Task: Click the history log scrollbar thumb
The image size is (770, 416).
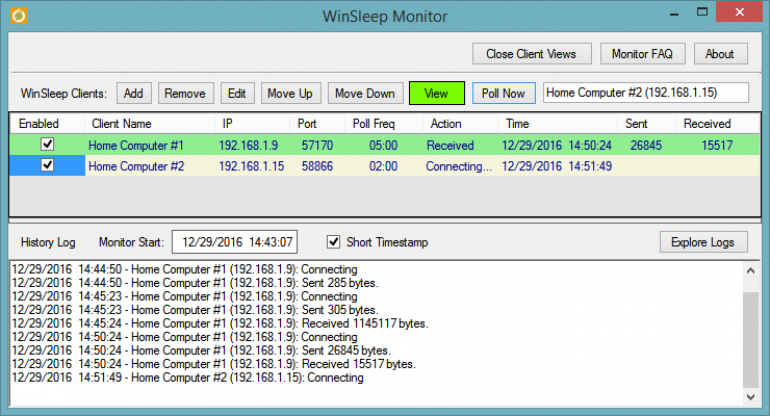Action: pyautogui.click(x=750, y=339)
